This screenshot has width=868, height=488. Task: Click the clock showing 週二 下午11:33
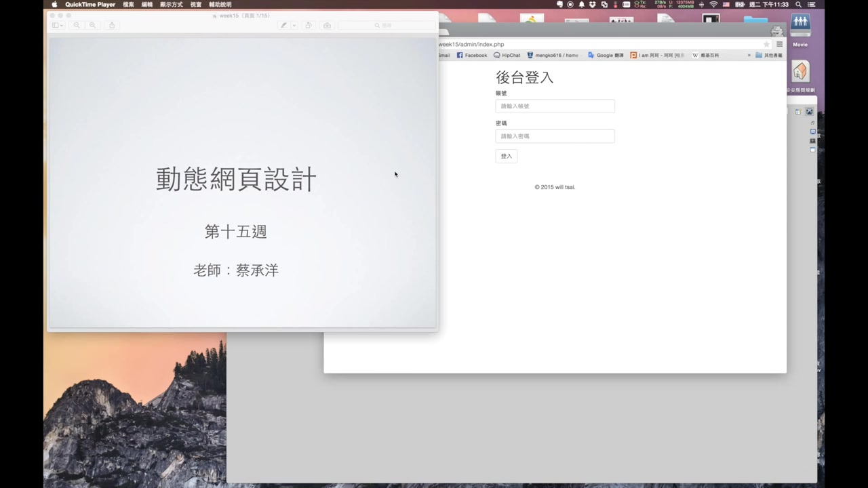click(769, 4)
